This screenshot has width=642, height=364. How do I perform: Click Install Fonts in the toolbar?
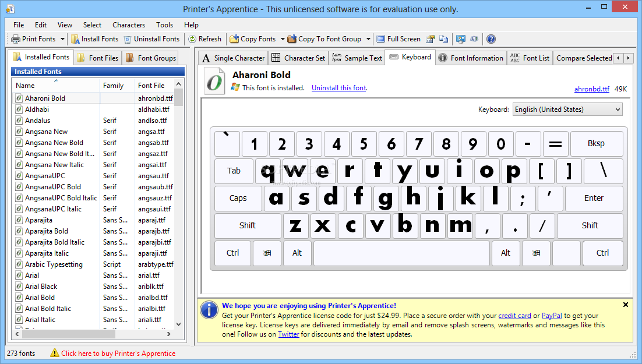(94, 39)
